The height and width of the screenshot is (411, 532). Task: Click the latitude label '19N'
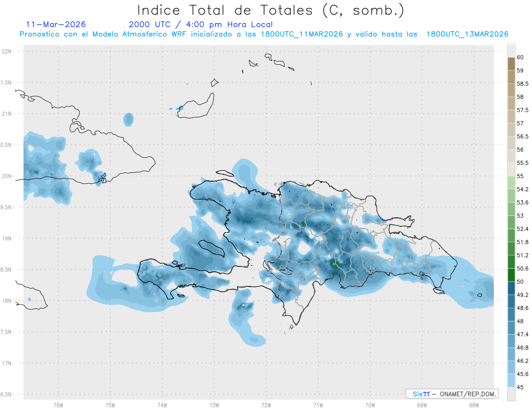click(7, 238)
